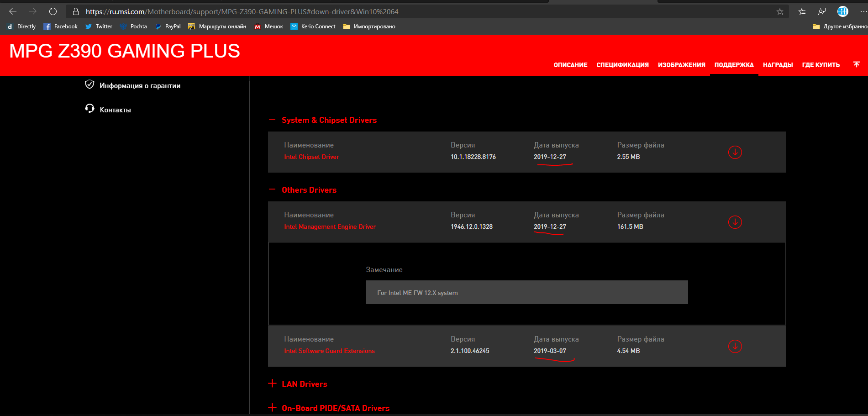Download the Intel Chipset Driver

coord(735,152)
